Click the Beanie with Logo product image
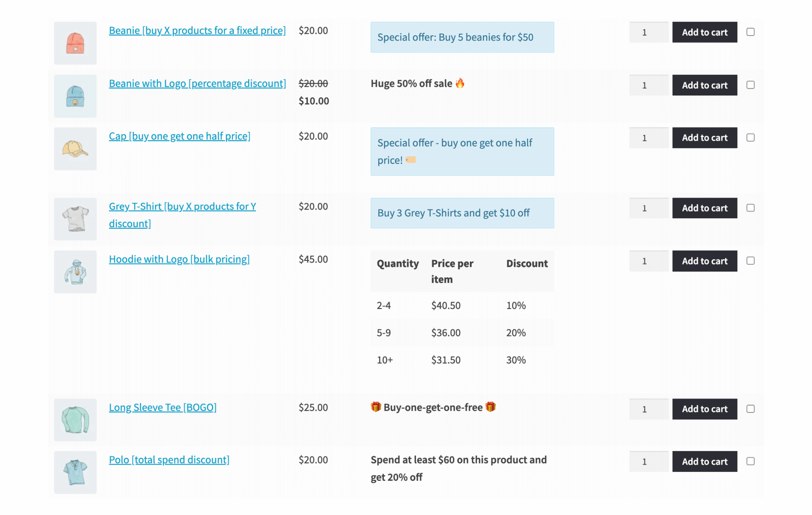 75,96
